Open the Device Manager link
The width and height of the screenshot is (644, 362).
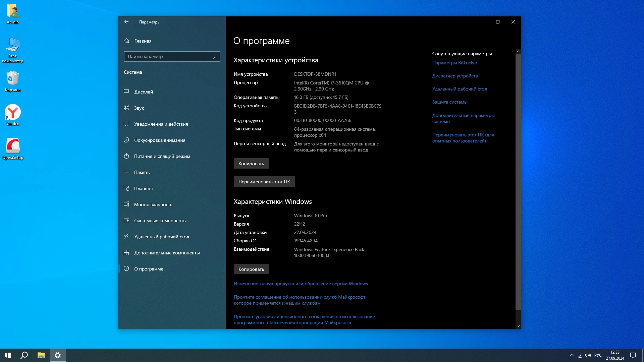tap(455, 76)
